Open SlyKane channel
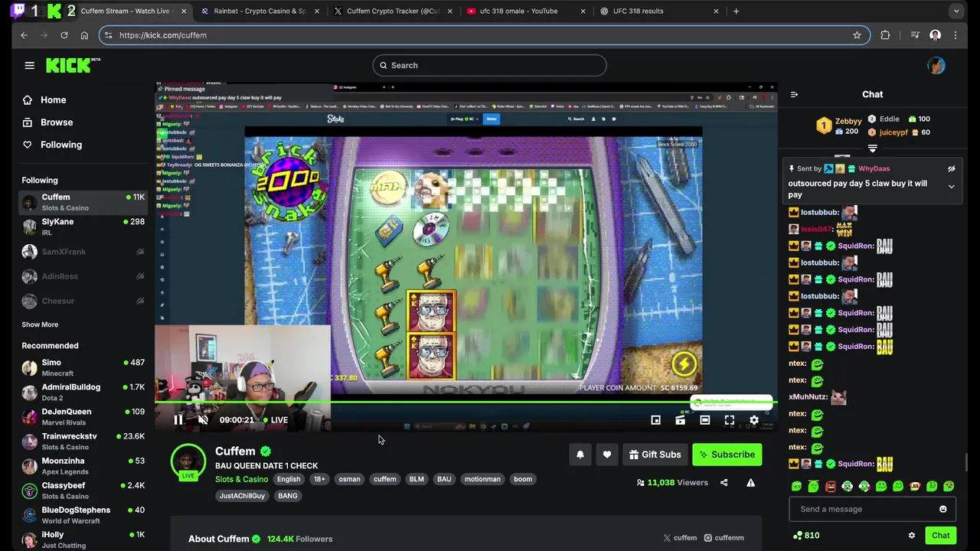The height and width of the screenshot is (551, 980). (x=83, y=227)
